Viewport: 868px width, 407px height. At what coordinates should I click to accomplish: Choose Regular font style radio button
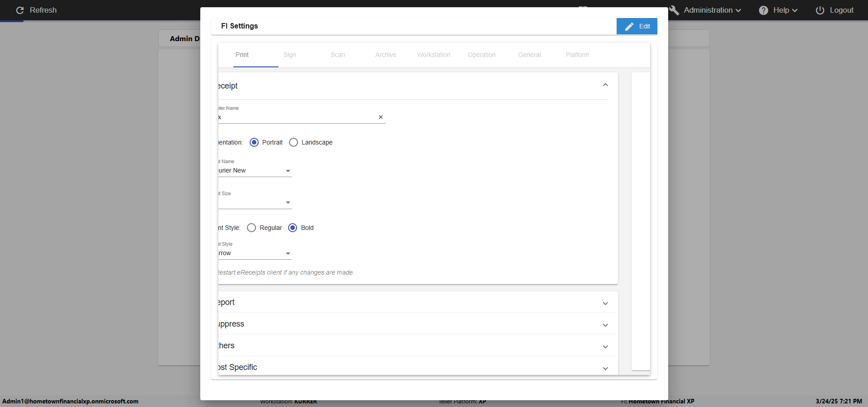point(251,228)
